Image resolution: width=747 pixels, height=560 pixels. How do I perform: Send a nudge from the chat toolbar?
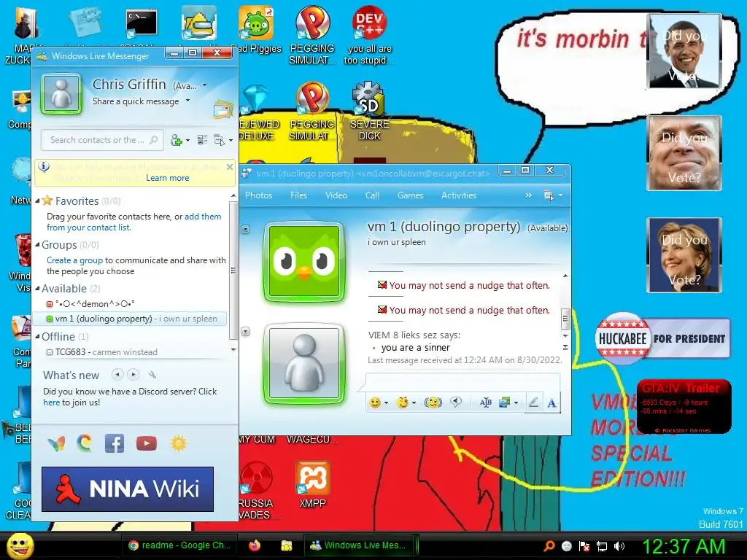(433, 402)
